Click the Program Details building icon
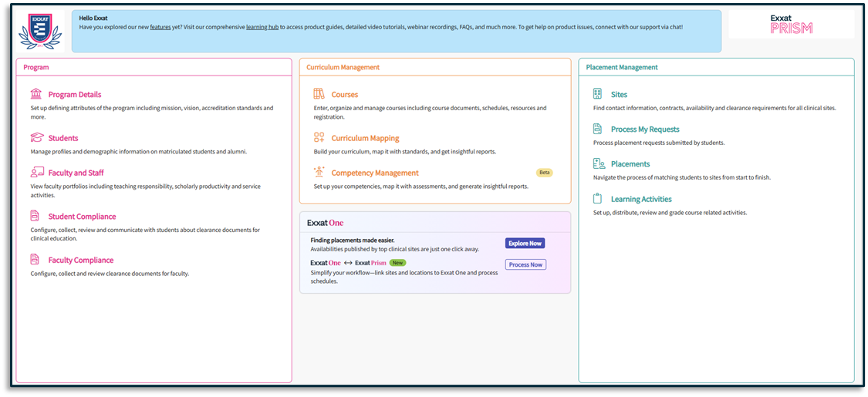 (x=36, y=94)
